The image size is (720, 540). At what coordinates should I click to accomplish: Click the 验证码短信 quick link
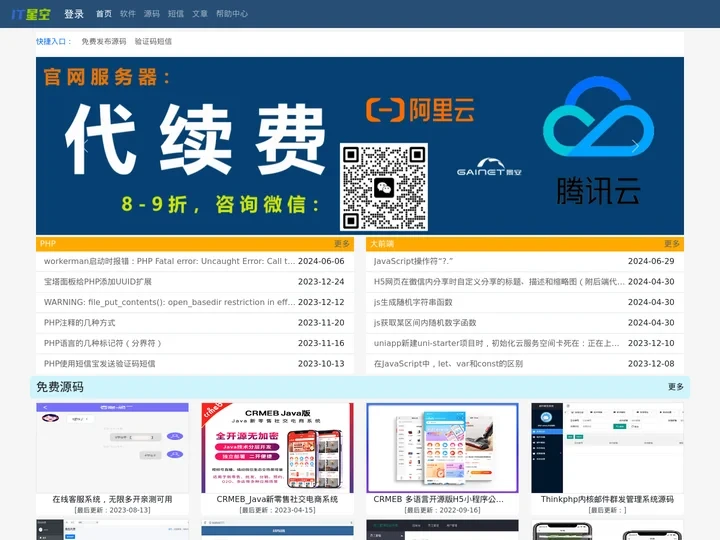(x=153, y=41)
